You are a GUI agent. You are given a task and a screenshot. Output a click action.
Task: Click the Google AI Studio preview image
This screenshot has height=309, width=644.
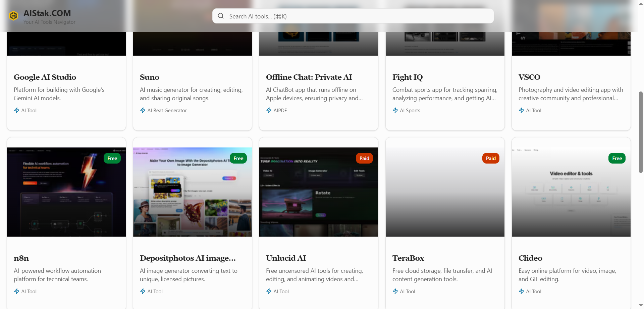(x=66, y=44)
